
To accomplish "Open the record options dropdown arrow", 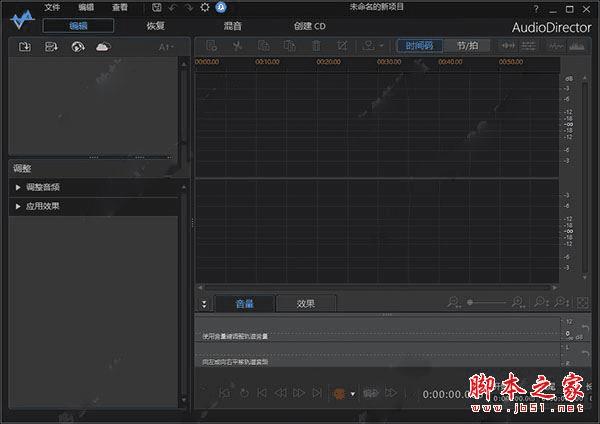I will click(x=353, y=394).
